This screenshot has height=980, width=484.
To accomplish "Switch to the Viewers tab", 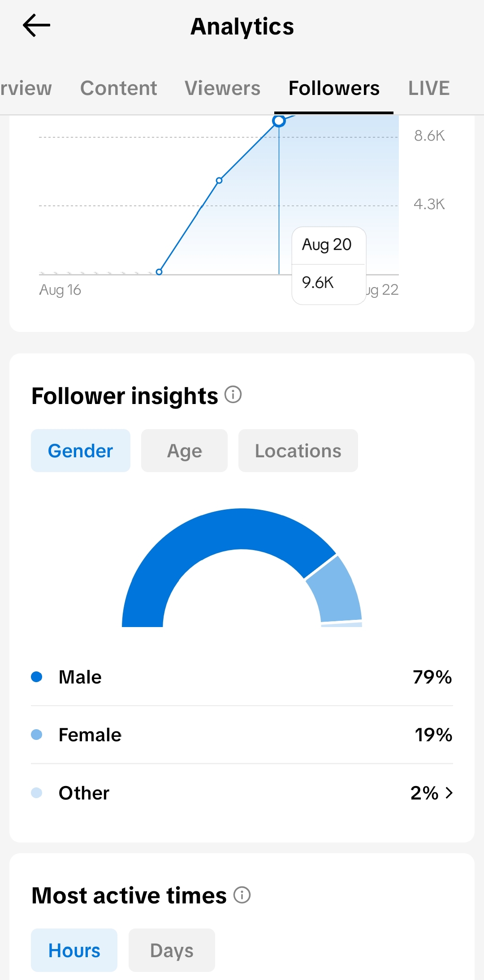I will 223,88.
